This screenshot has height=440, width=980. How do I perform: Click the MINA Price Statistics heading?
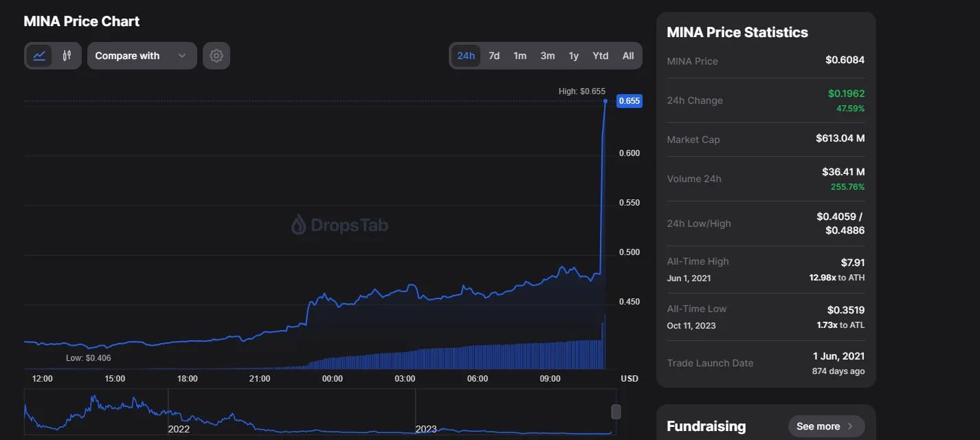tap(737, 32)
